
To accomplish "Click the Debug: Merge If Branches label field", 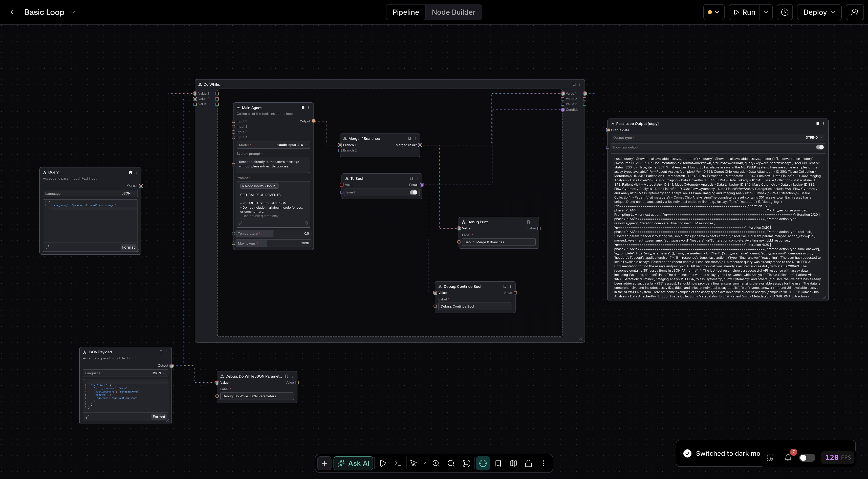I will tap(499, 242).
